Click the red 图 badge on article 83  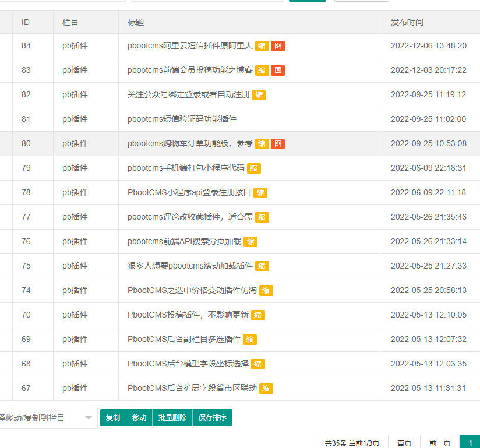tap(278, 70)
